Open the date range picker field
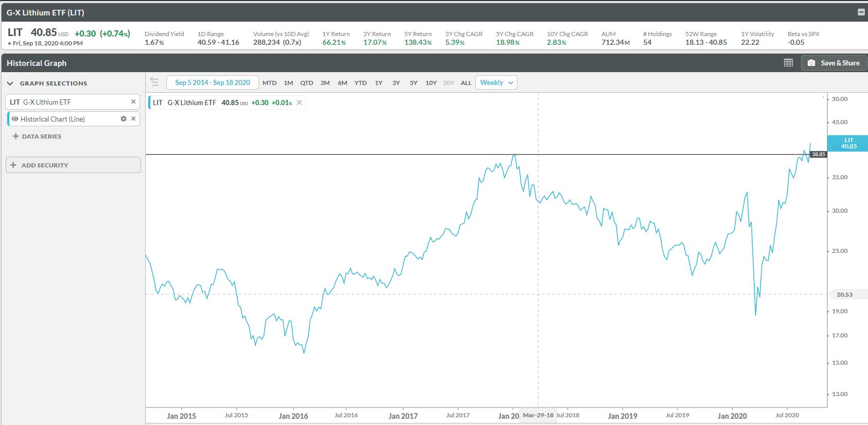 [212, 82]
